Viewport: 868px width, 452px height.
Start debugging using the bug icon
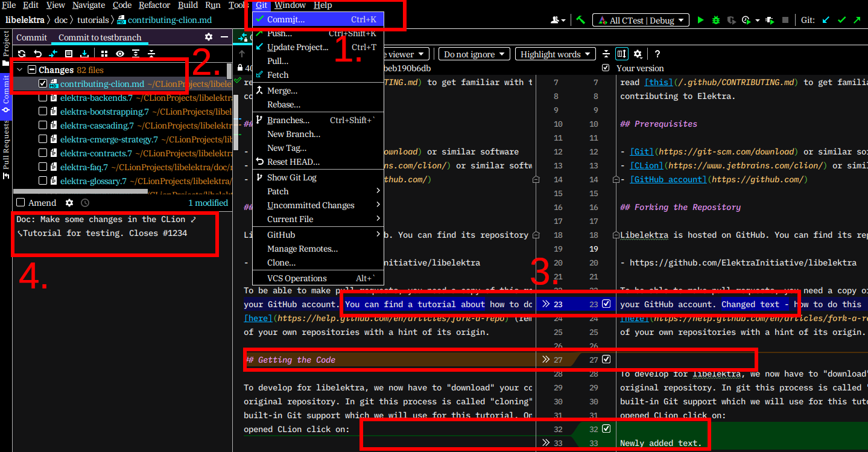coord(715,20)
